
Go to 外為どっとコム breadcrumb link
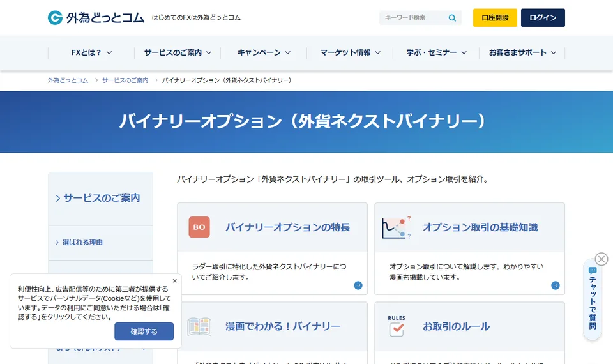(68, 80)
